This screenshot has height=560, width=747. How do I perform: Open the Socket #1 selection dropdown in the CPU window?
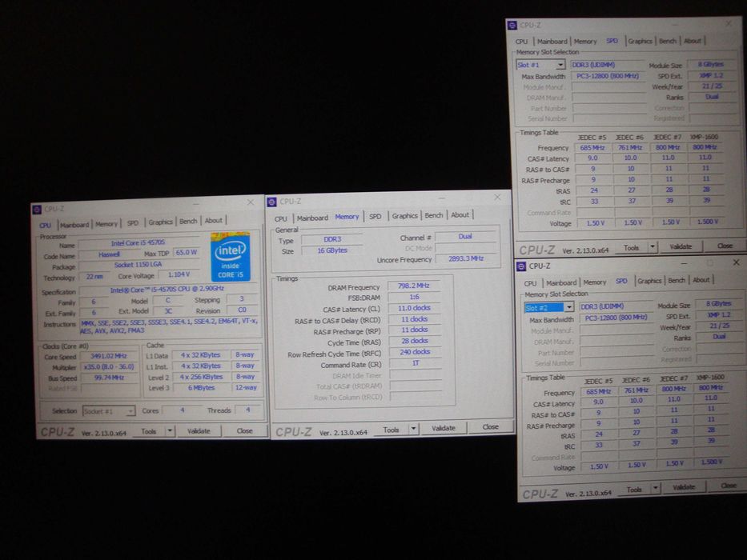109,411
